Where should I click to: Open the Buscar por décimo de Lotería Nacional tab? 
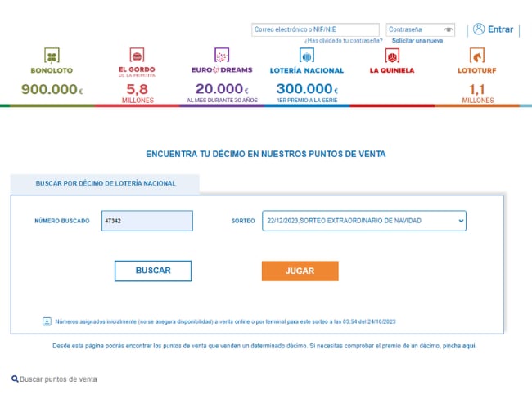pyautogui.click(x=106, y=184)
